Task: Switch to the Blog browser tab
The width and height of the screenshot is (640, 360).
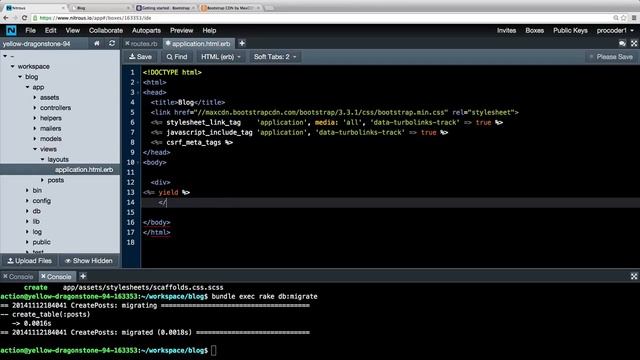Action: click(99, 8)
